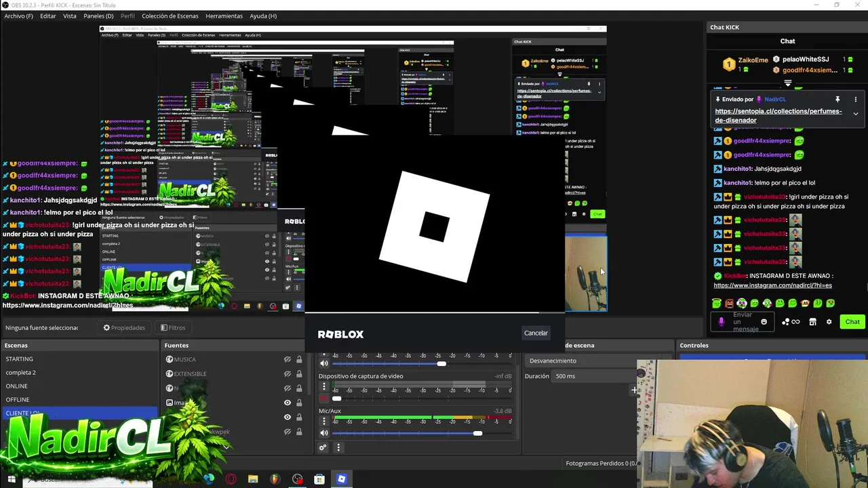
Task: Click the infinity icon in chat bar
Action: tap(795, 322)
